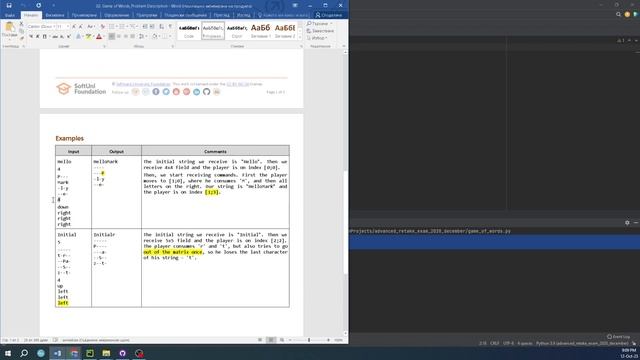Toggle show paragraph marks pilcrow

point(170,26)
